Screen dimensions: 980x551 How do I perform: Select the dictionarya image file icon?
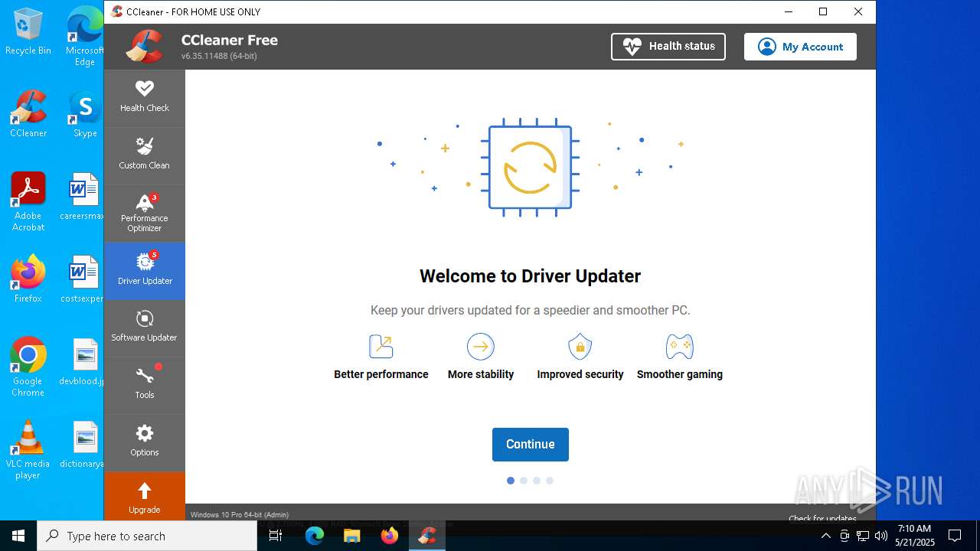[83, 445]
